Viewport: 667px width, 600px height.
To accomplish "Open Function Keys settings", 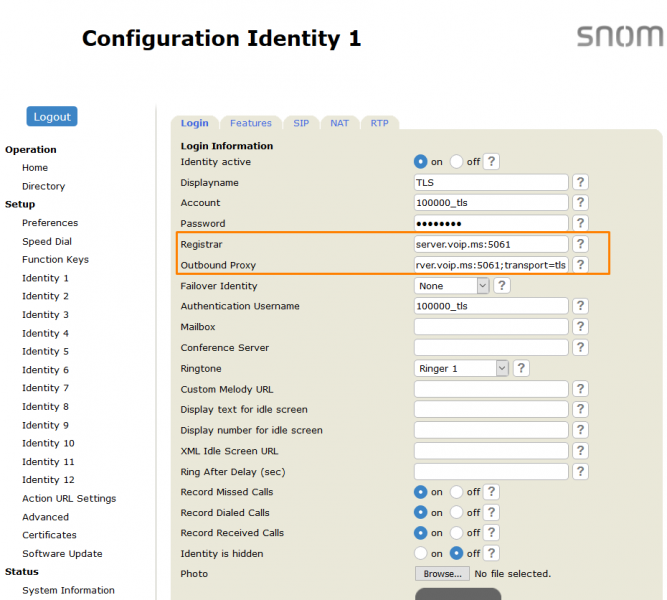I will click(x=55, y=259).
